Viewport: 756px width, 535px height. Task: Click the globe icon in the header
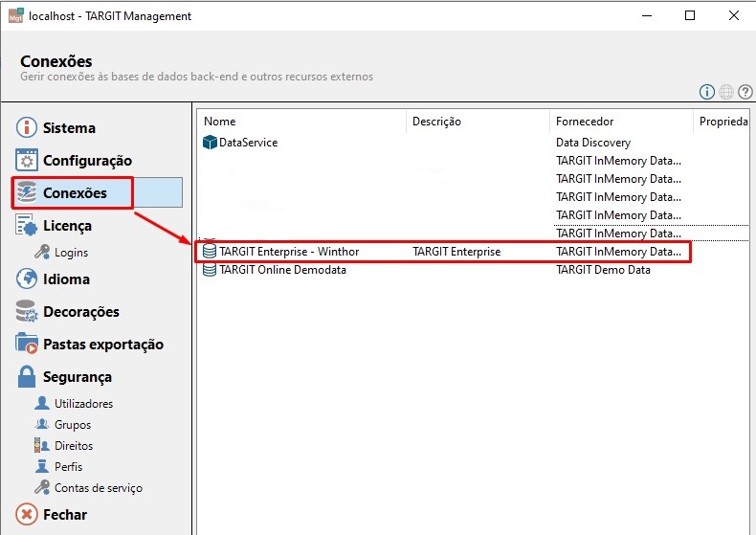tap(726, 92)
